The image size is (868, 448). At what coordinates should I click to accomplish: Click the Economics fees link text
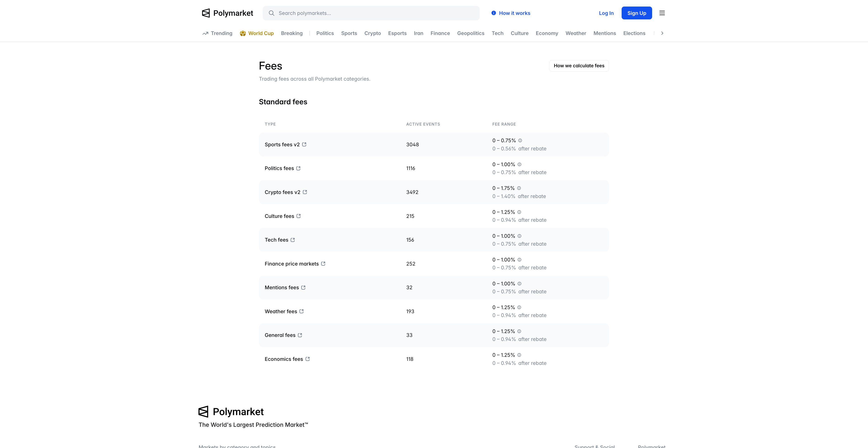(x=284, y=359)
